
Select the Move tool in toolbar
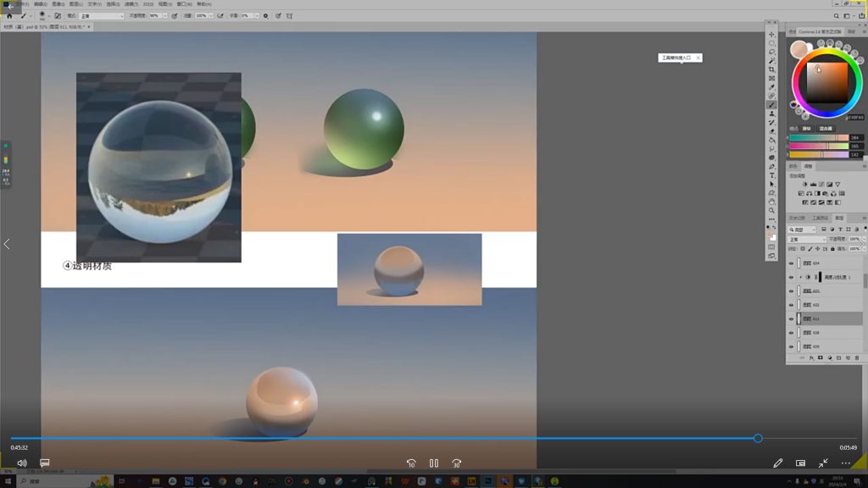(x=771, y=34)
